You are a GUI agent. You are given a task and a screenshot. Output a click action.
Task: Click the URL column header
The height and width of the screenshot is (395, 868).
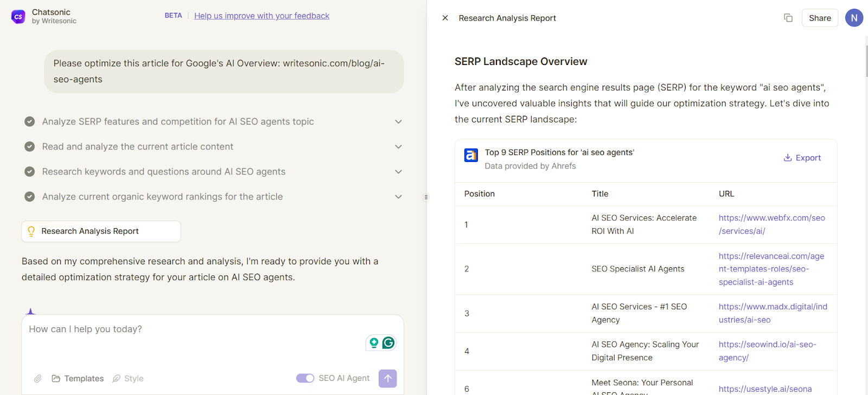click(726, 194)
